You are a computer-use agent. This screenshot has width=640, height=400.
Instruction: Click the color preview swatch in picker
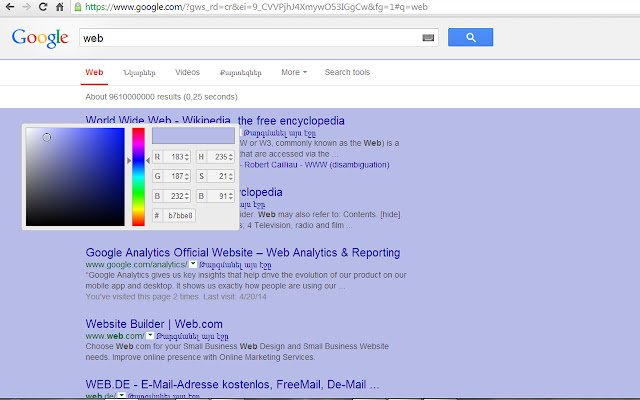coord(193,136)
